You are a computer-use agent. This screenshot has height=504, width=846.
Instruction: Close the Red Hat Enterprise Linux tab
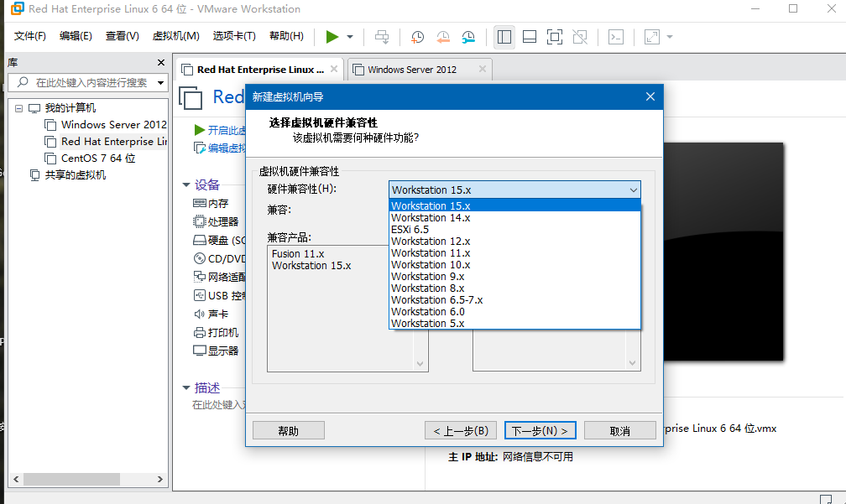[334, 69]
